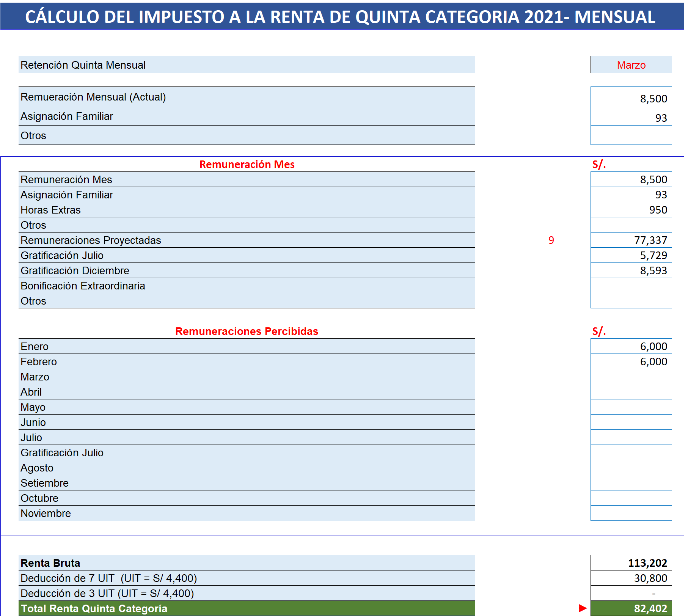This screenshot has width=688, height=616.
Task: Click the empty Otros cell below Asignación Familiar
Action: point(631,135)
